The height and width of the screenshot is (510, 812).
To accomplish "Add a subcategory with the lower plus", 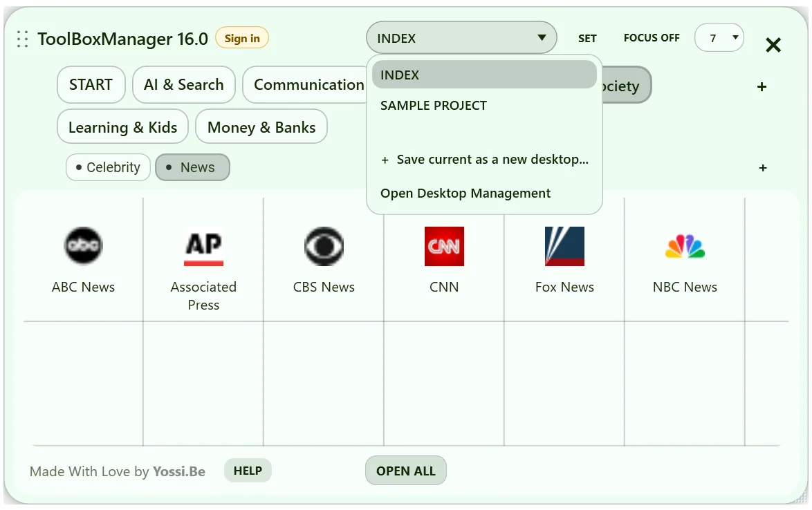I will (763, 168).
